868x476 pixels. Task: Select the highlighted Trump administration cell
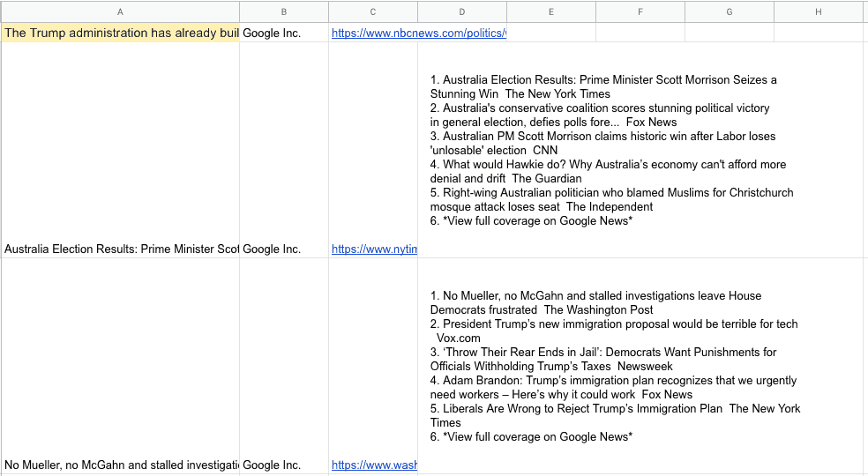[121, 33]
